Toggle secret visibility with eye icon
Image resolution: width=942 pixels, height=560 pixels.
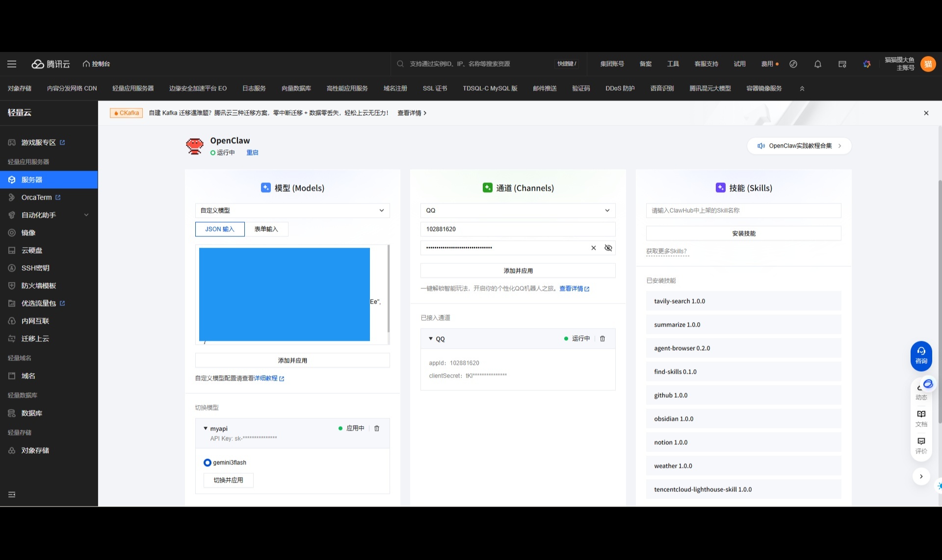pos(608,248)
